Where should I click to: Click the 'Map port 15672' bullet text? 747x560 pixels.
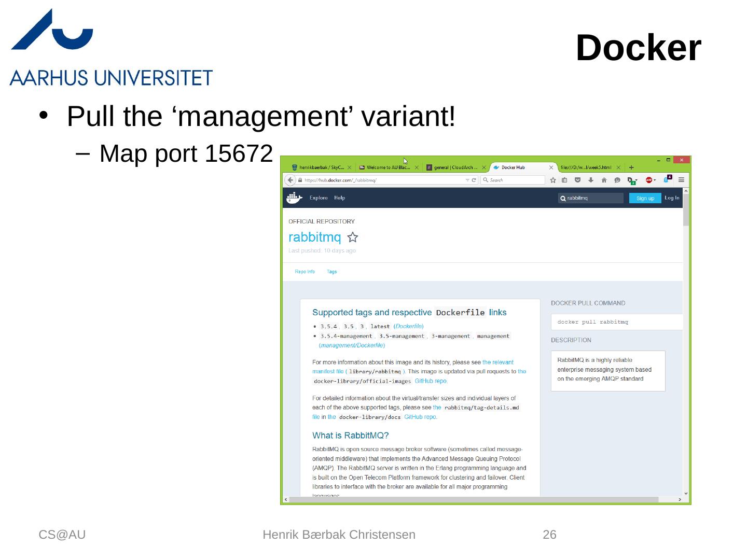click(x=186, y=153)
